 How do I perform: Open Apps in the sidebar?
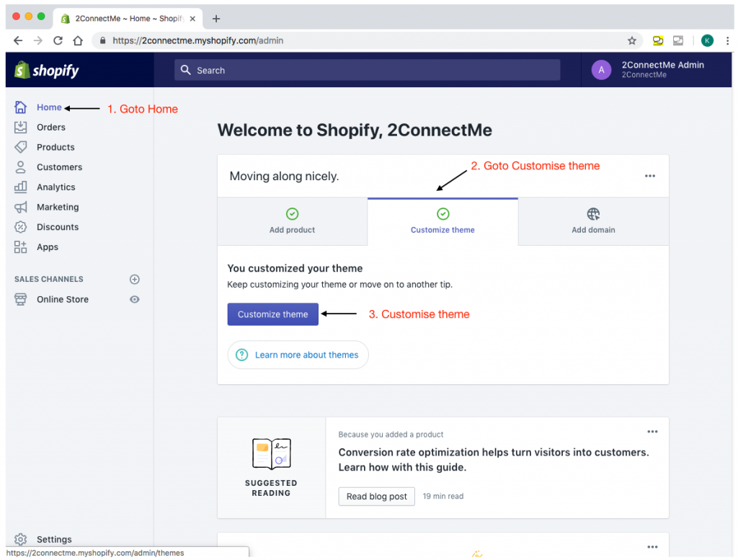click(x=48, y=247)
